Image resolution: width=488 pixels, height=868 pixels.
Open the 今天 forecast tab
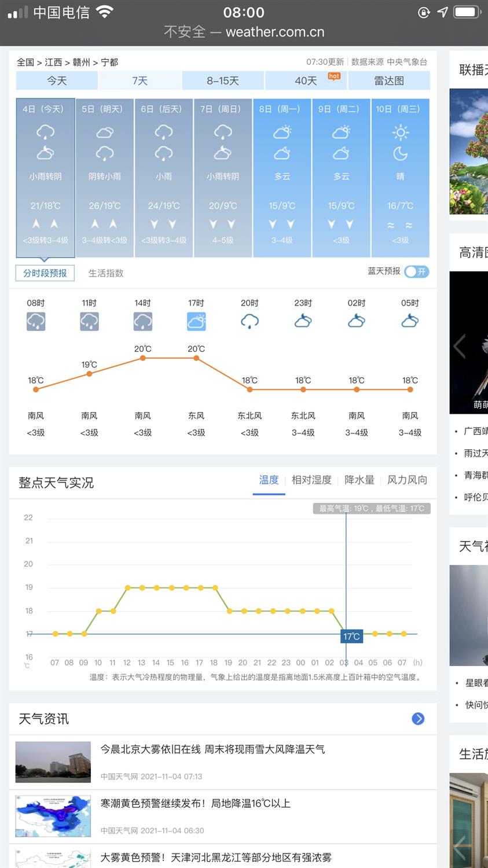tap(57, 80)
